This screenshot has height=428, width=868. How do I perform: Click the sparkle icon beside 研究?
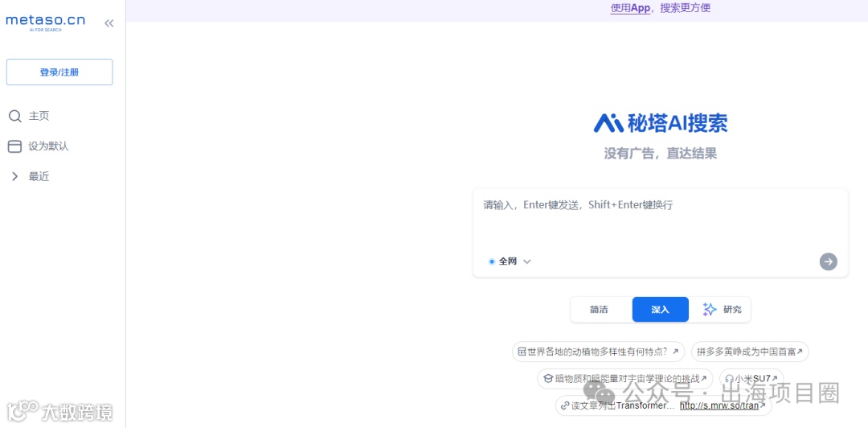710,310
